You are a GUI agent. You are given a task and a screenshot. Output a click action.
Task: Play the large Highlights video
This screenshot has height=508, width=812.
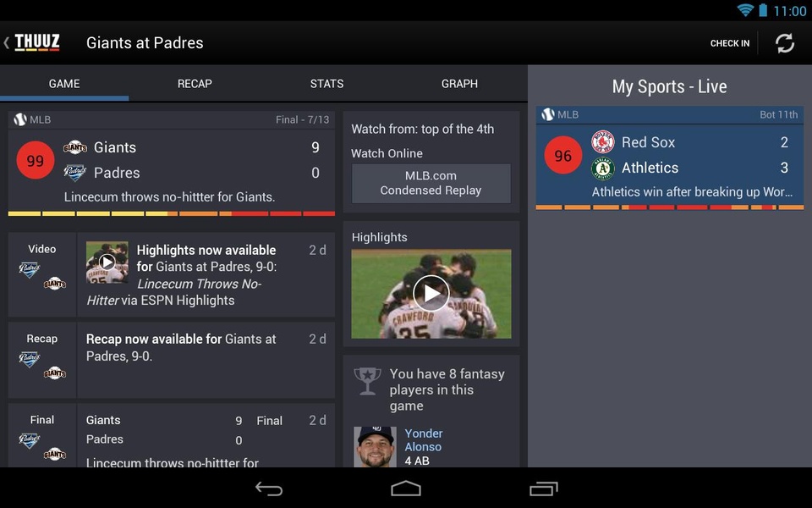(x=431, y=294)
